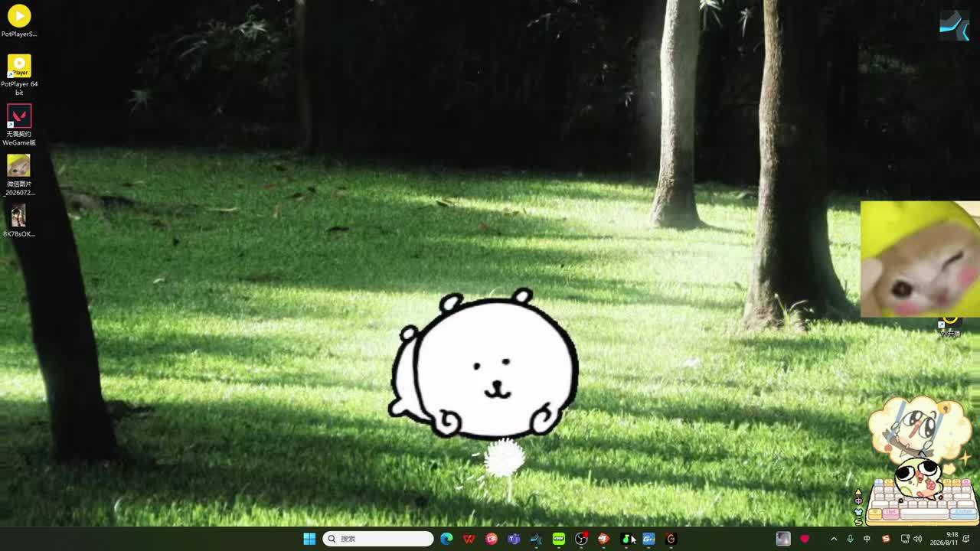Viewport: 980px width, 551px height.
Task: Open the pink recorder app on taskbar
Action: coord(492,539)
